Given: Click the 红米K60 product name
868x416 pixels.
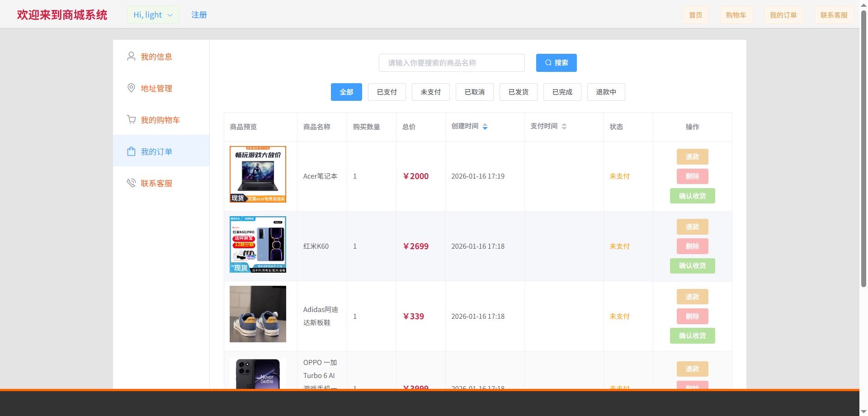Looking at the screenshot, I should tap(316, 246).
